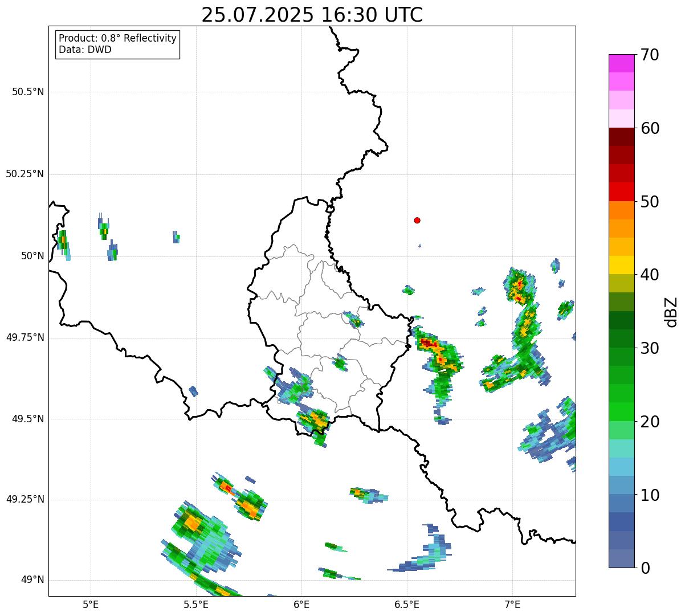The image size is (685, 616).
Task: Click the cyan colorbar segment near 15
Action: pyautogui.click(x=621, y=467)
